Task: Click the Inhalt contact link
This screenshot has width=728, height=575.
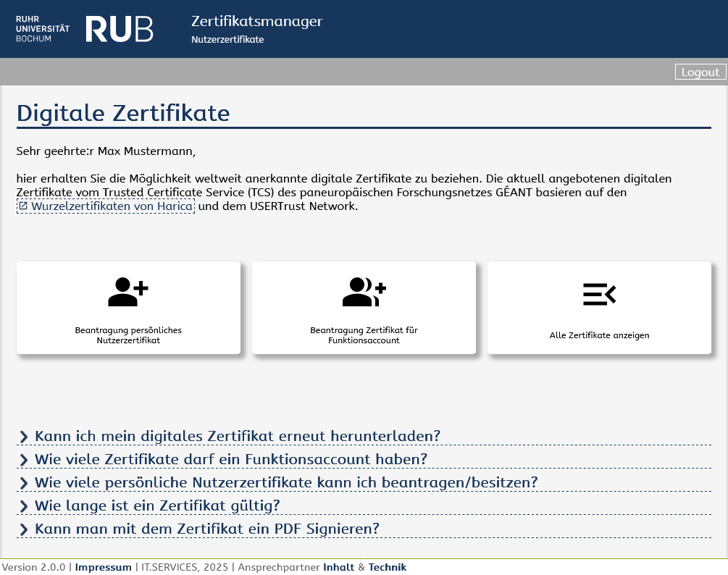Action: pos(338,567)
